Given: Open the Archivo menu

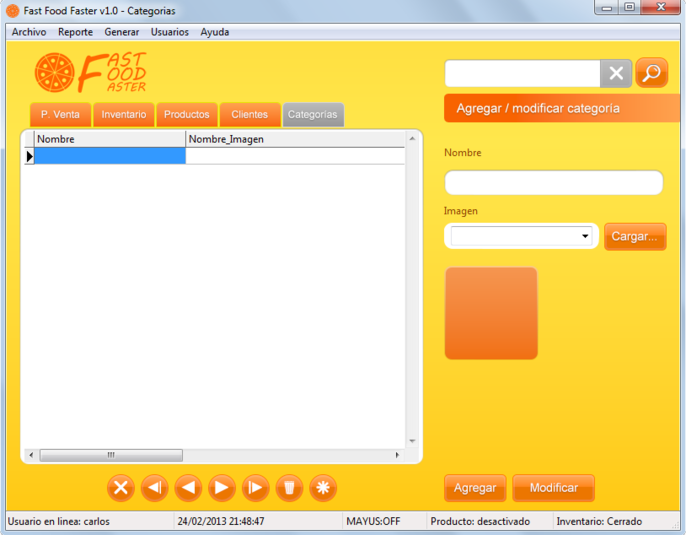Looking at the screenshot, I should pos(29,32).
